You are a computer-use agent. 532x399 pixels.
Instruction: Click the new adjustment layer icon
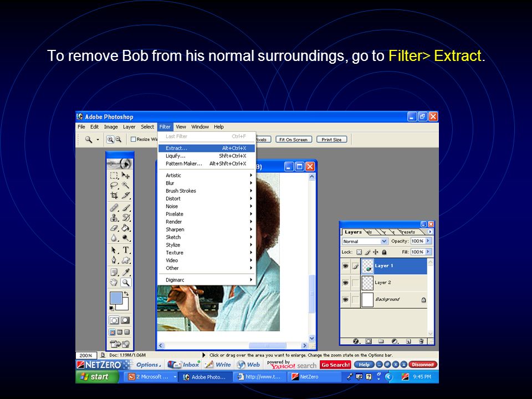click(395, 341)
